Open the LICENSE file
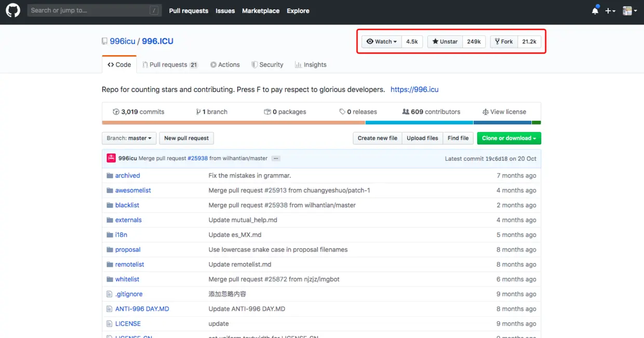Screen dimensions: 644x338 [128, 324]
